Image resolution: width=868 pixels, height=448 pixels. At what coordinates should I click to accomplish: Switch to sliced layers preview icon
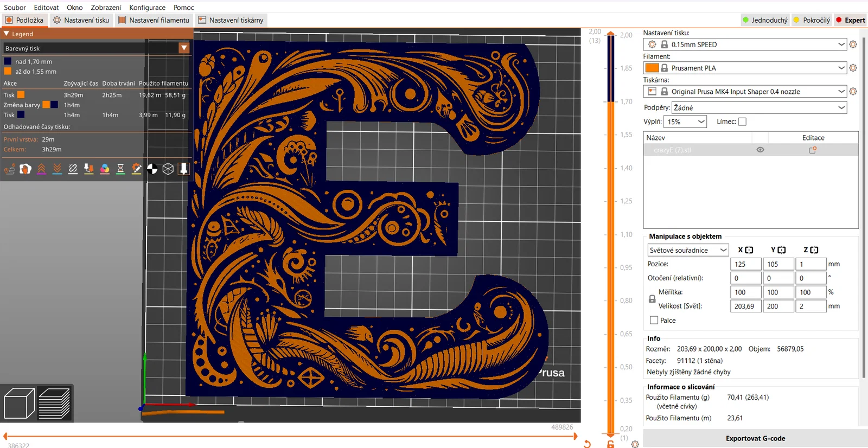point(54,404)
